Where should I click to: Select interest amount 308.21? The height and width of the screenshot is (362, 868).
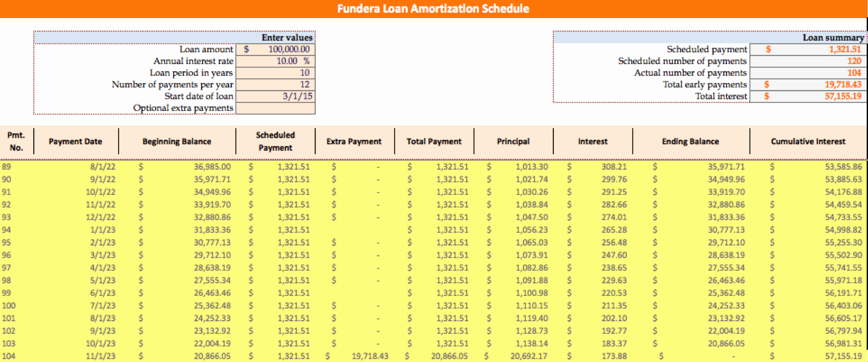614,167
